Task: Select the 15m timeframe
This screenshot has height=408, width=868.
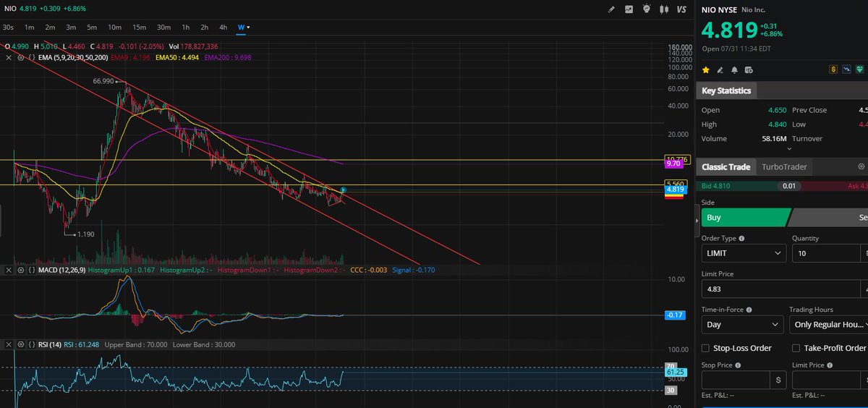Action: pyautogui.click(x=139, y=27)
